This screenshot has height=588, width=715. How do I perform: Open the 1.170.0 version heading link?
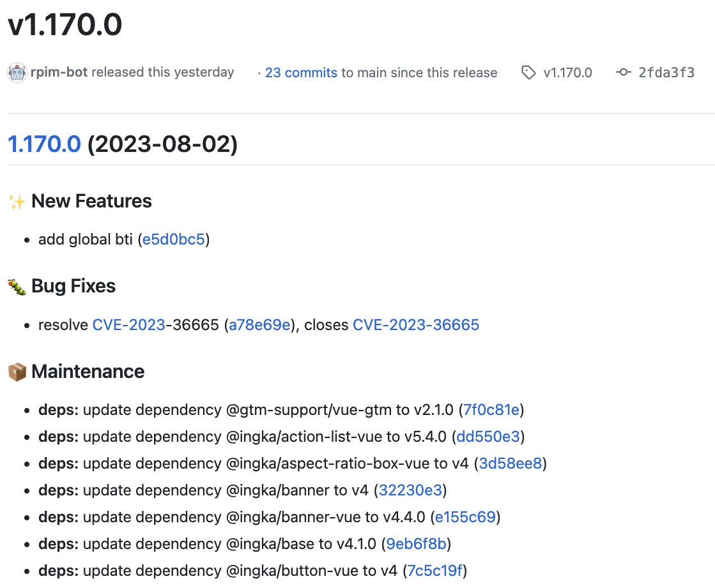(44, 144)
